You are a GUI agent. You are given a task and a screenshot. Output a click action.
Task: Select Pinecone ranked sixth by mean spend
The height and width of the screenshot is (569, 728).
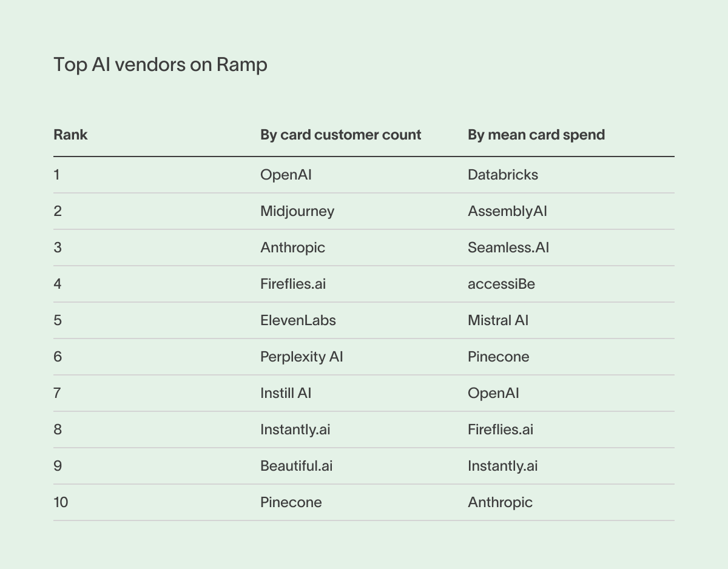[498, 357]
